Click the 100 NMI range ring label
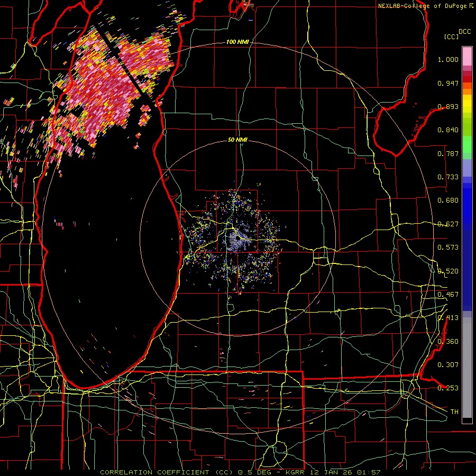The image size is (476, 476). [x=237, y=42]
